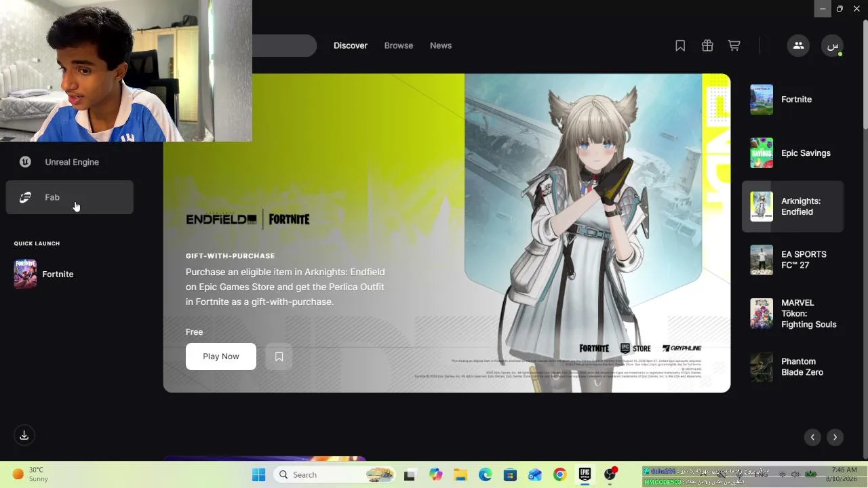The width and height of the screenshot is (868, 488).
Task: Click the Fab logo icon in the sidebar
Action: pyautogui.click(x=25, y=197)
